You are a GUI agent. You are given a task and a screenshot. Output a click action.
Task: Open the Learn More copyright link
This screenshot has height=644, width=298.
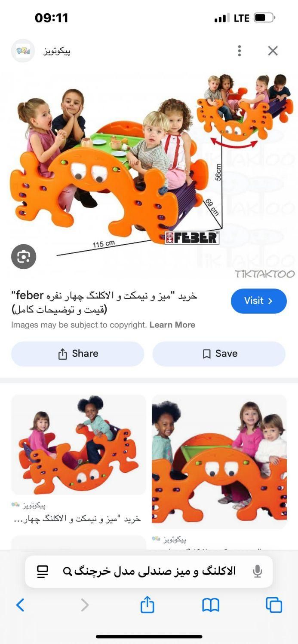click(x=172, y=325)
